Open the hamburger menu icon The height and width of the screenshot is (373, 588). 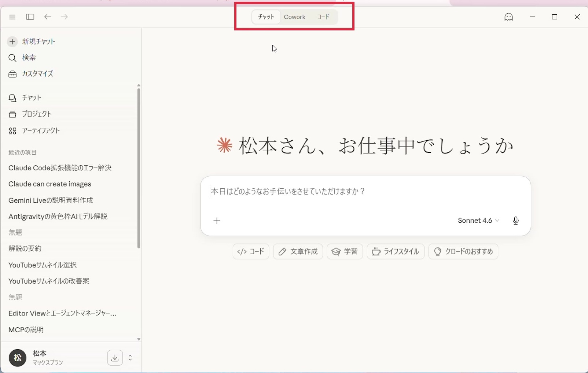pyautogui.click(x=12, y=17)
